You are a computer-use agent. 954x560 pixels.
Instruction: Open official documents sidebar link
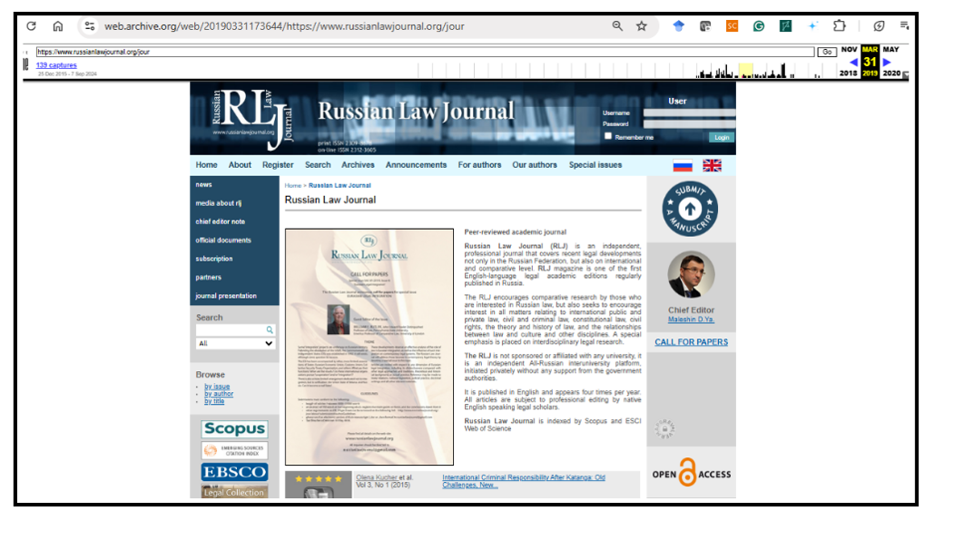click(223, 241)
